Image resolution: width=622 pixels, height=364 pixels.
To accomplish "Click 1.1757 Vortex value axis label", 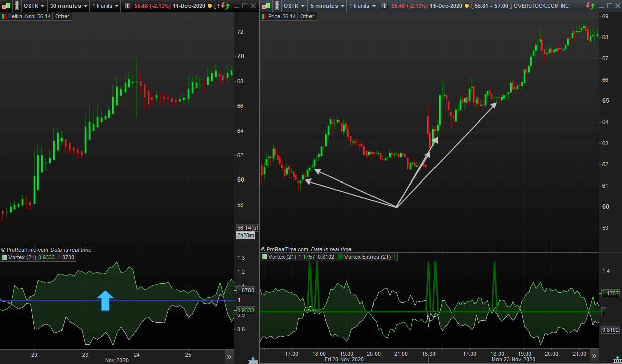I will pos(610,293).
